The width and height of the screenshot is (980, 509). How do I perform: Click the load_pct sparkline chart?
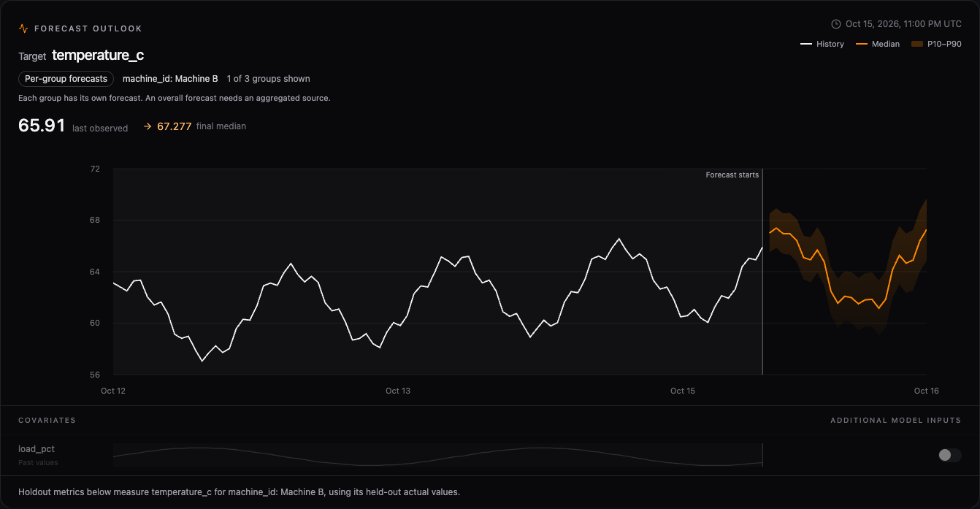(438, 454)
